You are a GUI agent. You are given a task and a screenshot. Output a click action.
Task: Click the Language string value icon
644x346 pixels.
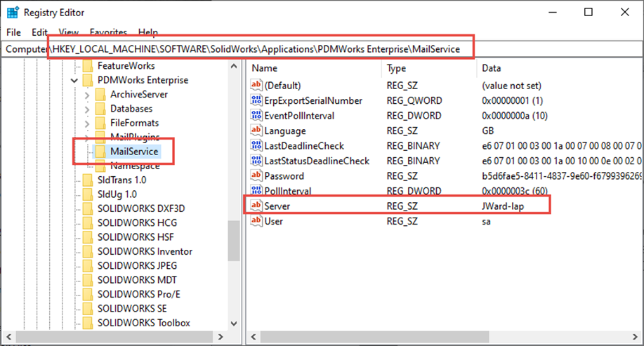256,131
